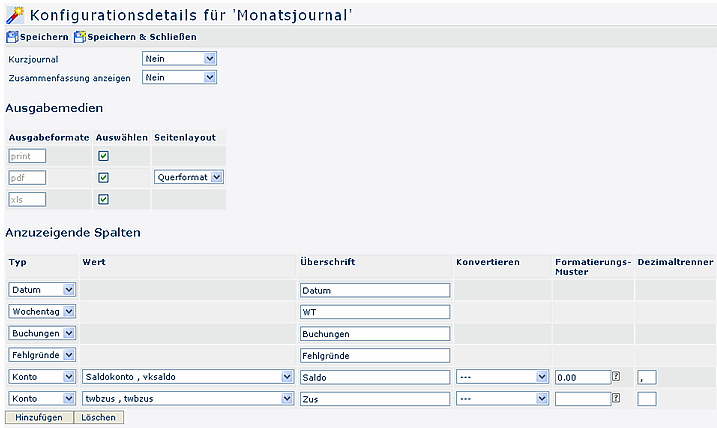The width and height of the screenshot is (717, 428).
Task: Open help icon beside Zus format pattern
Action: pyautogui.click(x=616, y=398)
